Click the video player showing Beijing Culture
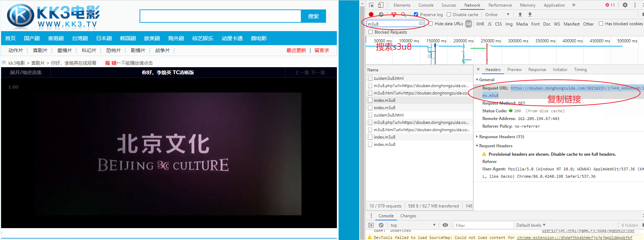The image size is (644, 240). pyautogui.click(x=169, y=153)
